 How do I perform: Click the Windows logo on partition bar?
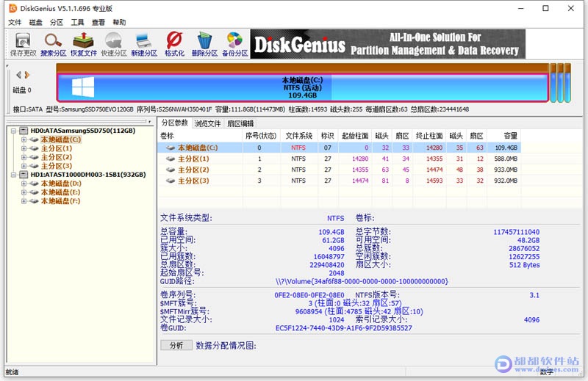83,87
